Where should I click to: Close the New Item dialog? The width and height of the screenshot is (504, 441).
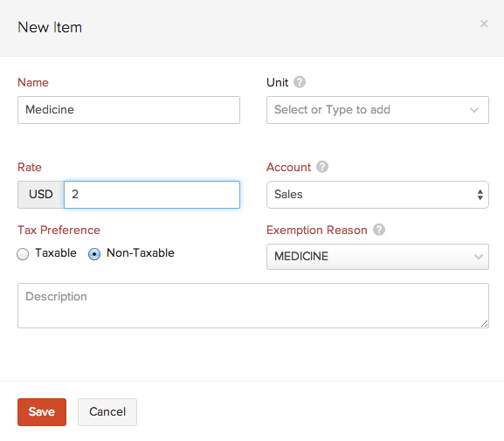tap(484, 24)
